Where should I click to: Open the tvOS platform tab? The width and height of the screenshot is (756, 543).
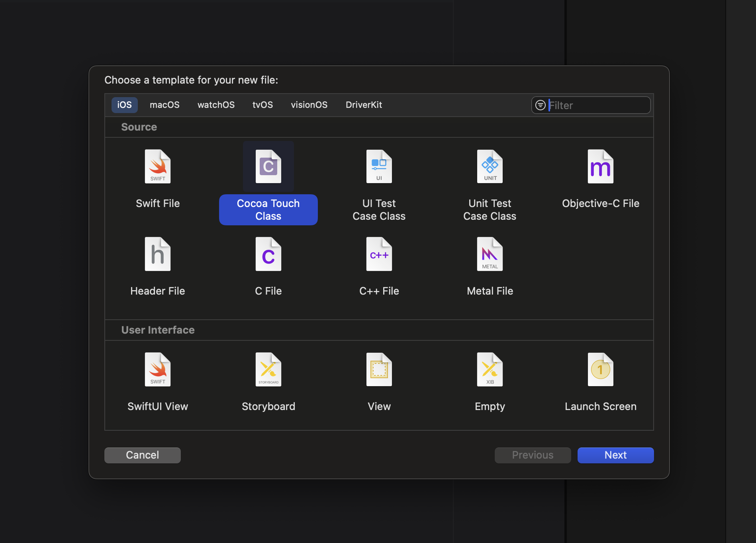click(x=262, y=105)
